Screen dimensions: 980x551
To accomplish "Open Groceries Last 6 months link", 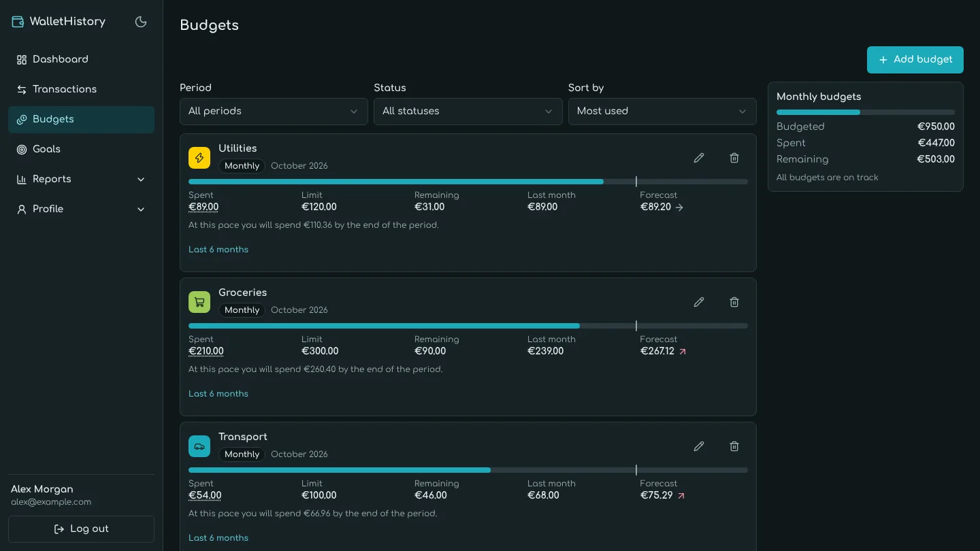I will pyautogui.click(x=218, y=394).
